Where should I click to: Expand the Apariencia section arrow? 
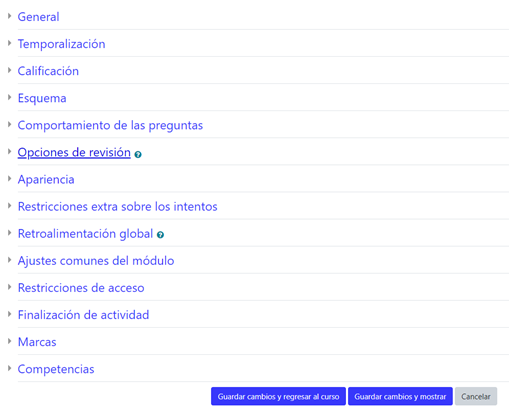click(x=9, y=178)
